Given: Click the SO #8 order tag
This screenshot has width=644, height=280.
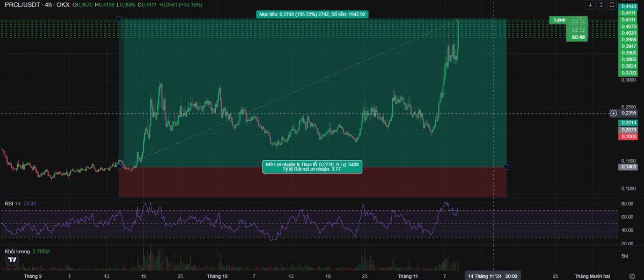Looking at the screenshot, I should 577,38.
